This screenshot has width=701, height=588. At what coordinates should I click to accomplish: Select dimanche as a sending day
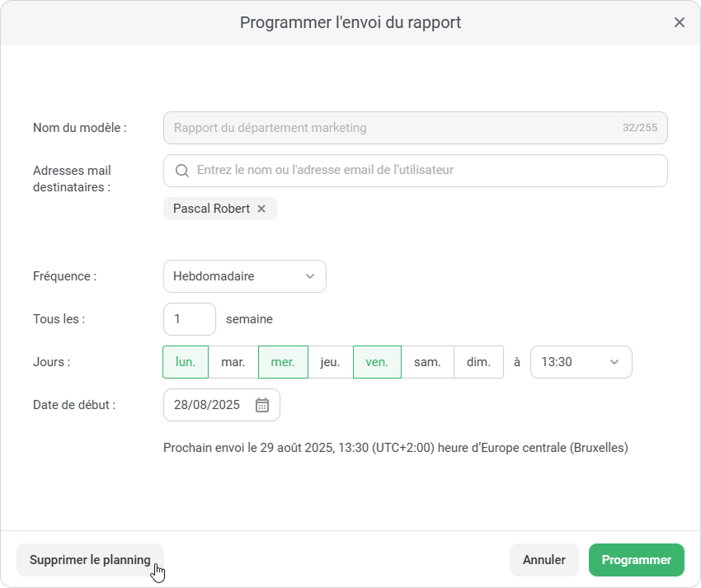(479, 362)
